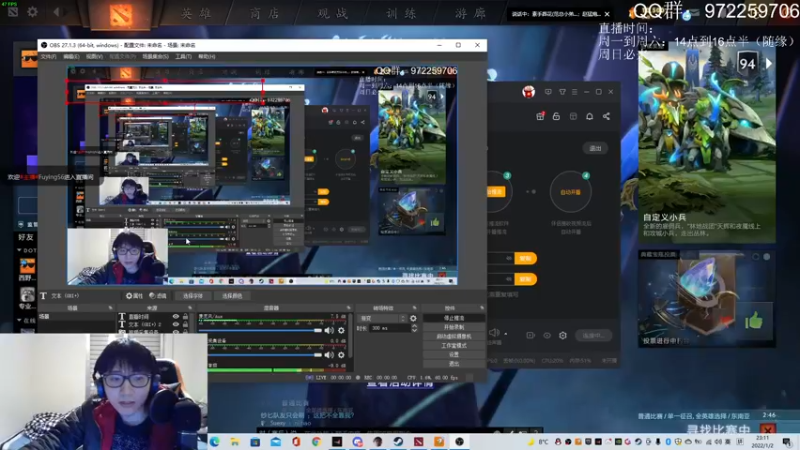This screenshot has height=450, width=800.
Task: Open hamburger menu in streaming companion title bar
Action: [574, 92]
